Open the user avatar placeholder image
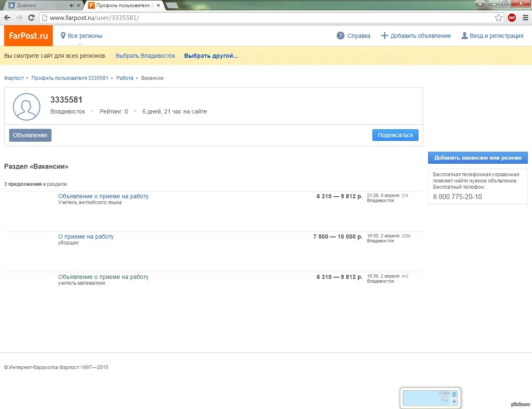Viewport: 532px width, 409px height. click(27, 107)
